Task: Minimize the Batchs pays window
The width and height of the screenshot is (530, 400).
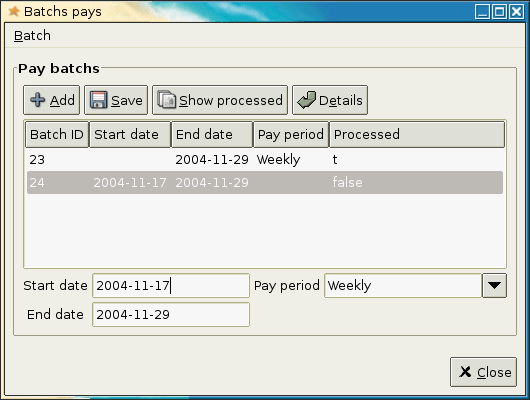Action: pyautogui.click(x=482, y=12)
